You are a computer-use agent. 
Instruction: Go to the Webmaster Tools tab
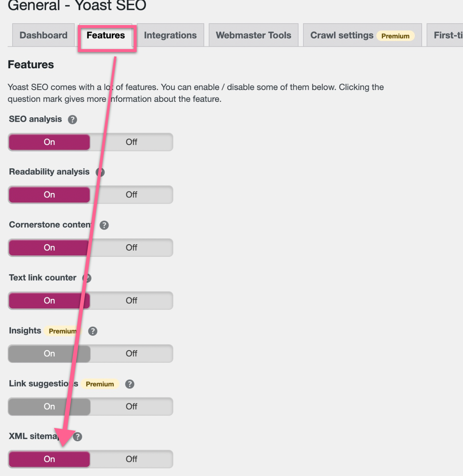(253, 35)
